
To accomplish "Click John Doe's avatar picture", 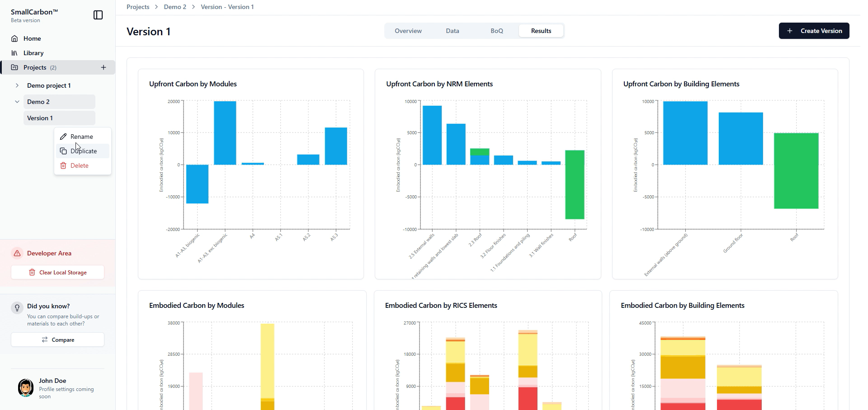I will (x=26, y=388).
